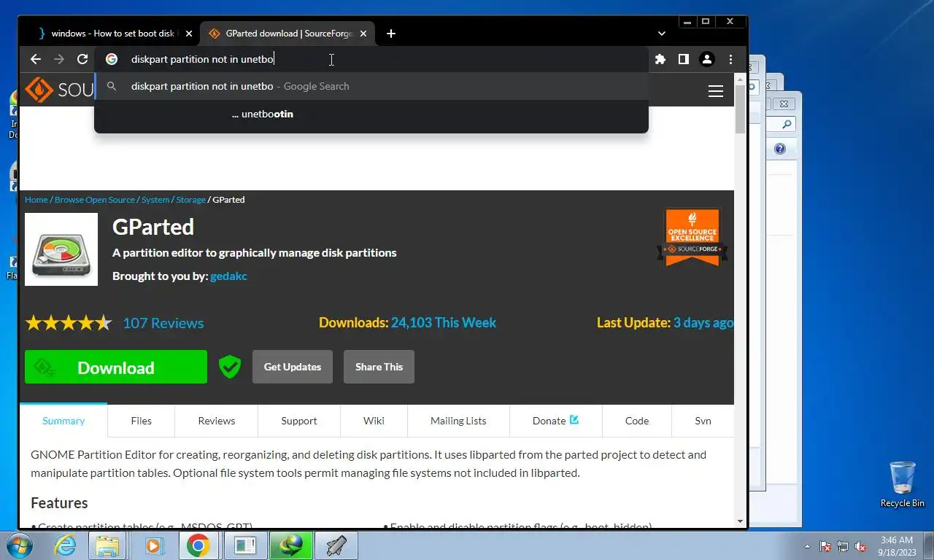The image size is (934, 560).
Task: Click the search magnifier in background window
Action: pos(787,125)
